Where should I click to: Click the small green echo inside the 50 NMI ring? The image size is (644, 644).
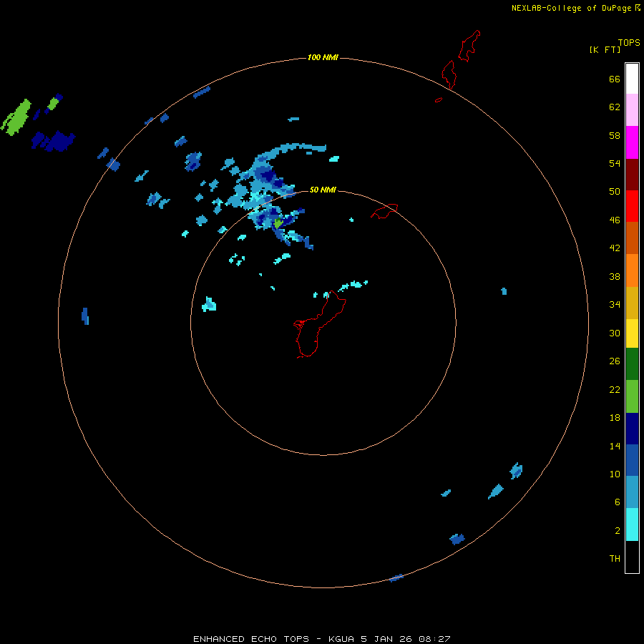tap(278, 223)
